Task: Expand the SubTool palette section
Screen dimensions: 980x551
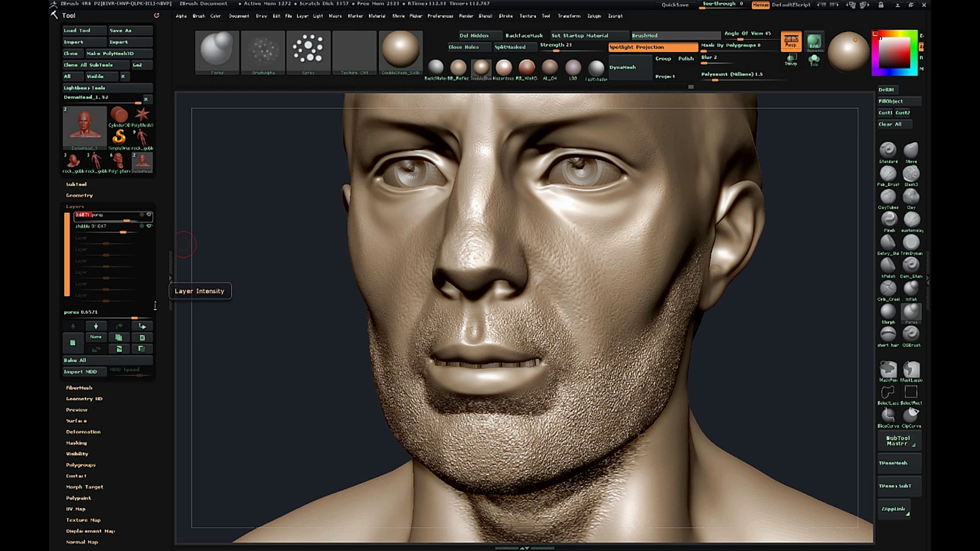Action: (x=76, y=184)
